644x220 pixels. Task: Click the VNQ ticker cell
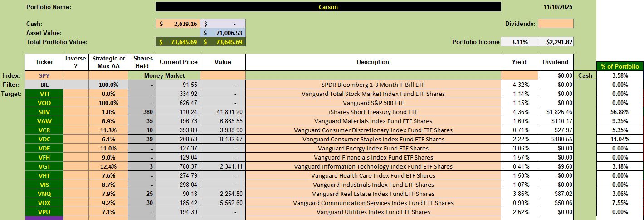click(44, 194)
